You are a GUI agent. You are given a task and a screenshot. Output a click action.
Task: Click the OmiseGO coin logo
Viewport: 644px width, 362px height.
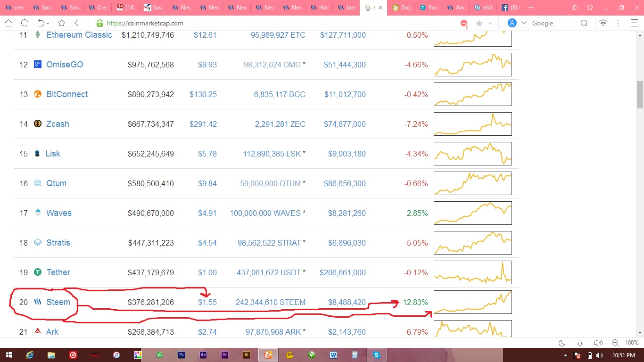pos(38,65)
